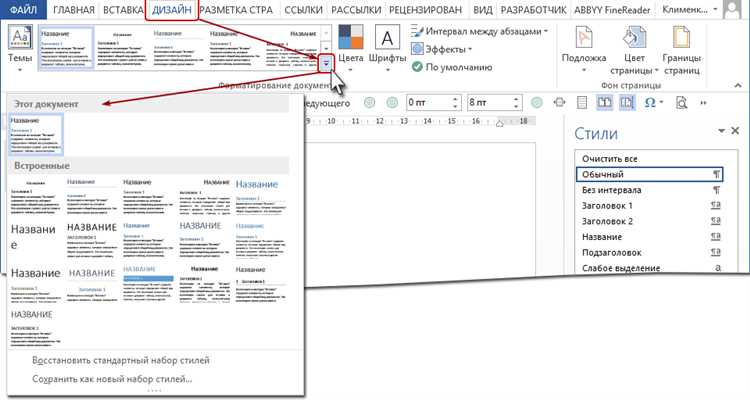Apply the Без интервала style
Viewport: 750px width, 400px height.
click(651, 190)
